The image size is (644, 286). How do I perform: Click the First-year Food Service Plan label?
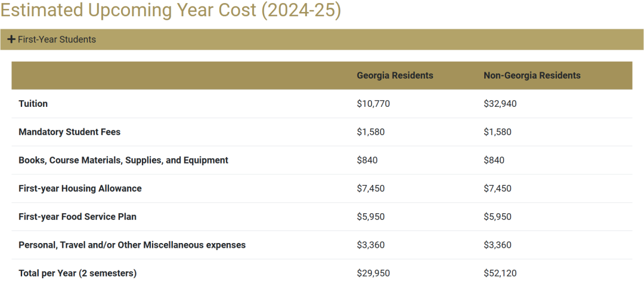[78, 217]
